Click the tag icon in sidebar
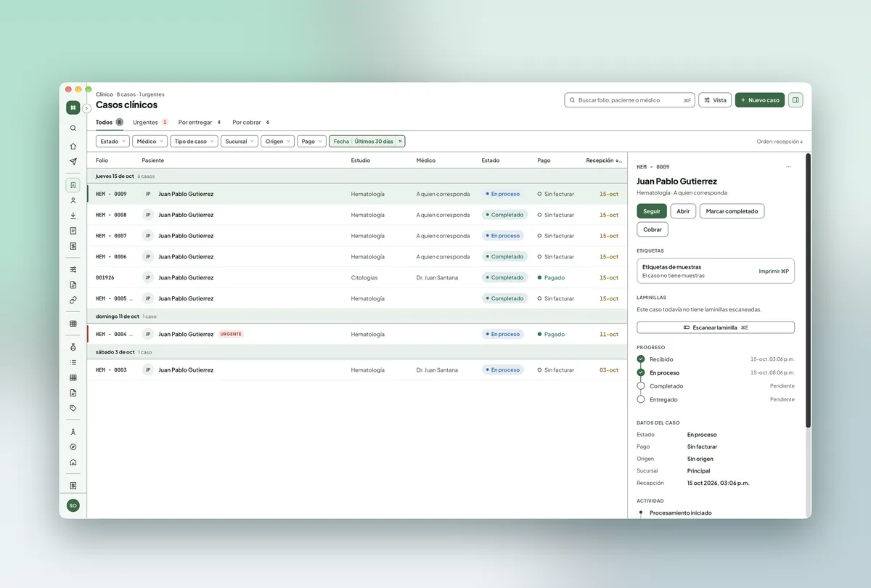This screenshot has width=871, height=588. click(x=73, y=408)
